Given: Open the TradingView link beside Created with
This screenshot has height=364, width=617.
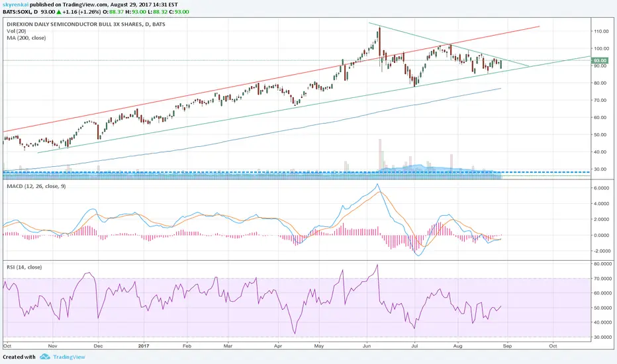Looking at the screenshot, I should click(x=70, y=357).
